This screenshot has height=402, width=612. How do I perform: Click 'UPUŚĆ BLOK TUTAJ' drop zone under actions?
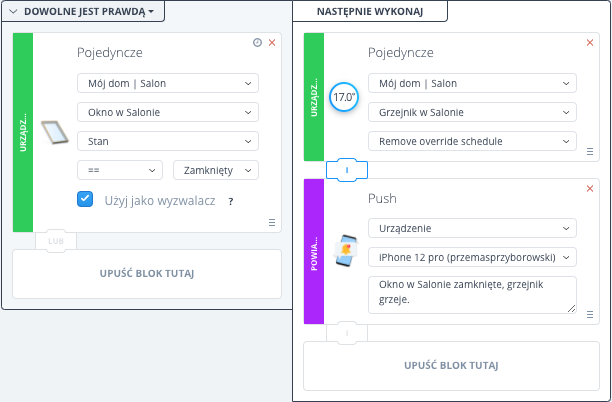pyautogui.click(x=451, y=366)
